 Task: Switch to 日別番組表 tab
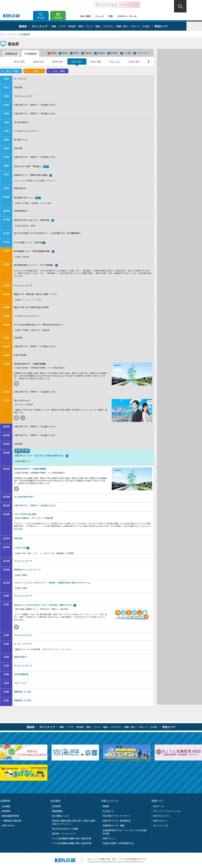coord(30,54)
